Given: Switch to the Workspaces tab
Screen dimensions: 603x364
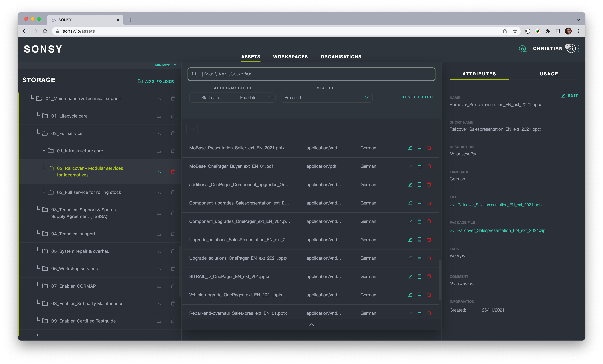Looking at the screenshot, I should [x=290, y=57].
